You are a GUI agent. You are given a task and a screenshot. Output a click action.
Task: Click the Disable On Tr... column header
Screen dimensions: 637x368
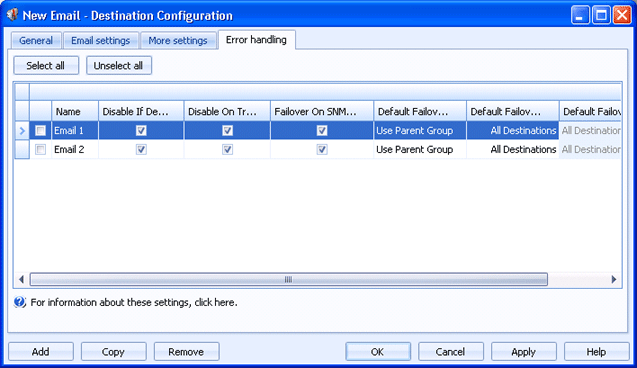pyautogui.click(x=228, y=111)
